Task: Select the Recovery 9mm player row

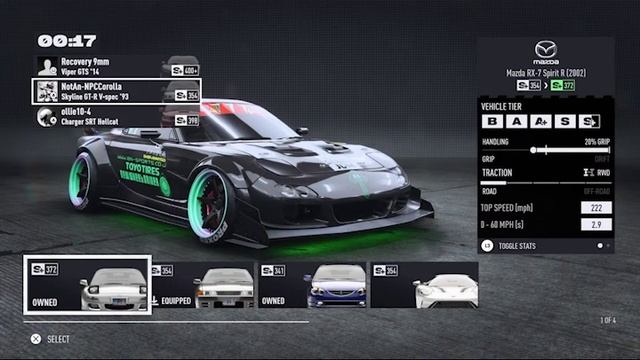Action: [x=118, y=67]
